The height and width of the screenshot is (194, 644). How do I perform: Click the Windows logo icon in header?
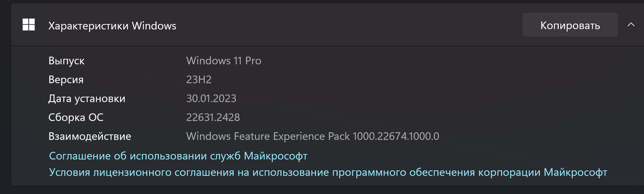click(x=29, y=25)
